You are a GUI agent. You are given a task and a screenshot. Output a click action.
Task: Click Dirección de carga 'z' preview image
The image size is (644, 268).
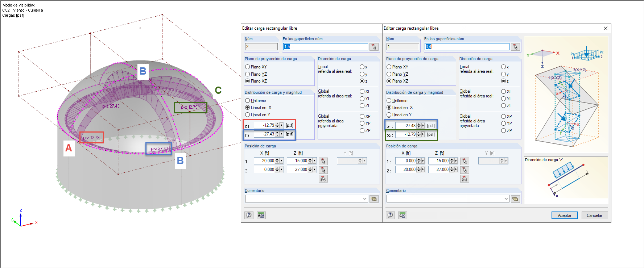coord(566,180)
